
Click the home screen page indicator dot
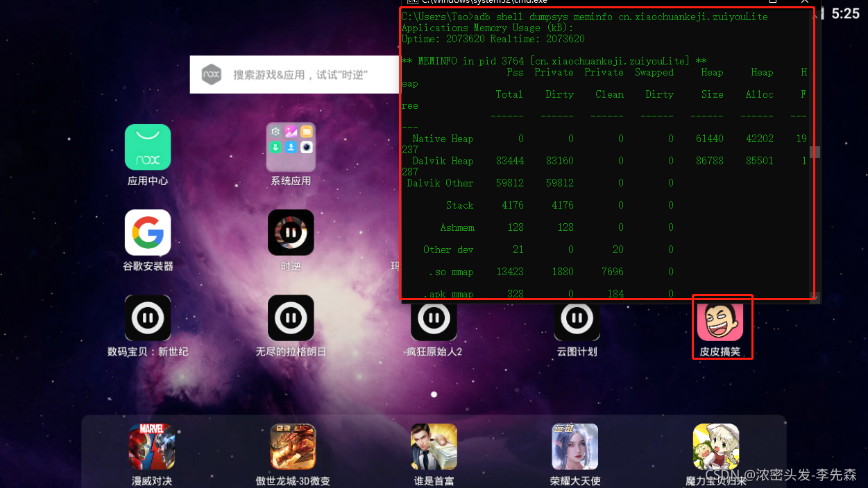point(434,394)
